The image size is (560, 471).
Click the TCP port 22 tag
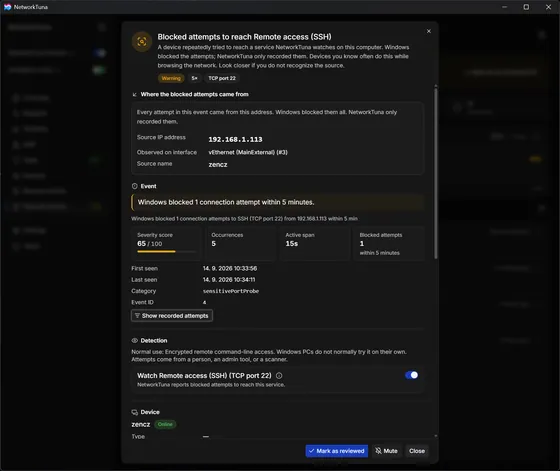tap(222, 78)
